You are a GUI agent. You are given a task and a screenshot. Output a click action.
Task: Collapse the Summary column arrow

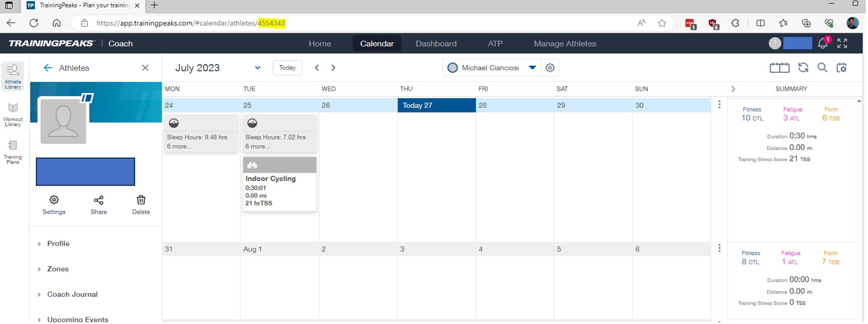(733, 89)
